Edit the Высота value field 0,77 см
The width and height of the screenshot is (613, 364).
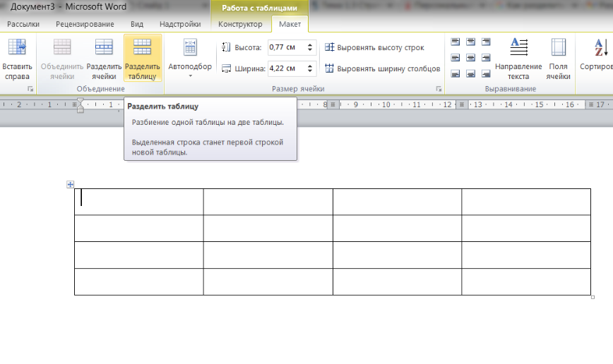[286, 47]
